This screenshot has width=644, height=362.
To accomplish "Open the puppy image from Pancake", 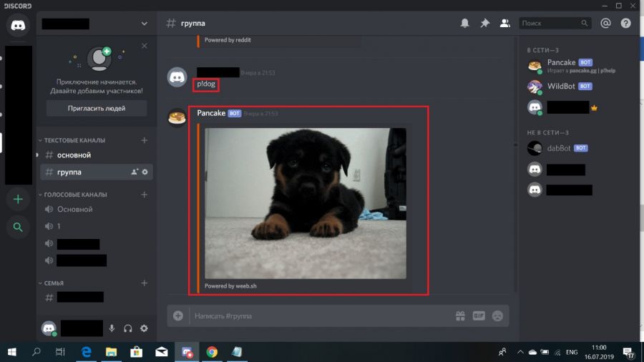I will pyautogui.click(x=306, y=204).
